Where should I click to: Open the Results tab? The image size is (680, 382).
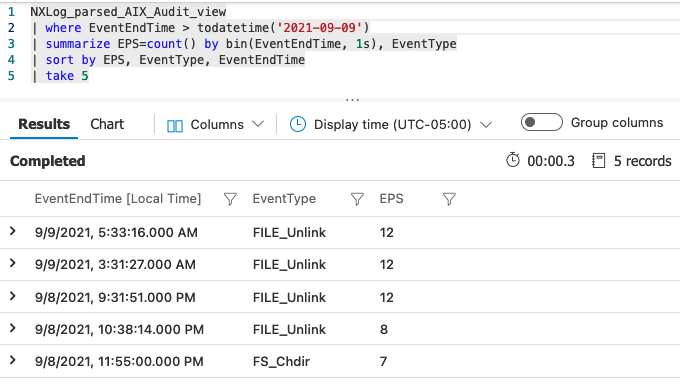click(x=44, y=124)
